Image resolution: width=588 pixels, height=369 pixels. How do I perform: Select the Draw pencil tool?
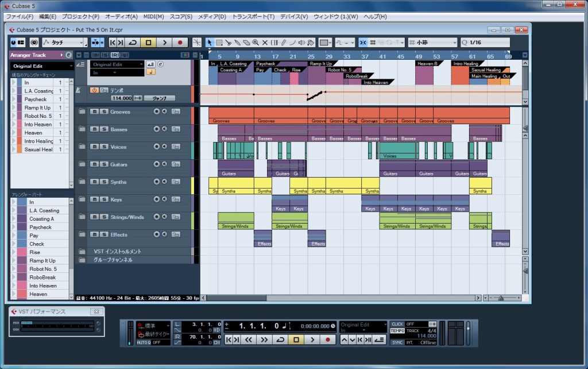pos(284,43)
